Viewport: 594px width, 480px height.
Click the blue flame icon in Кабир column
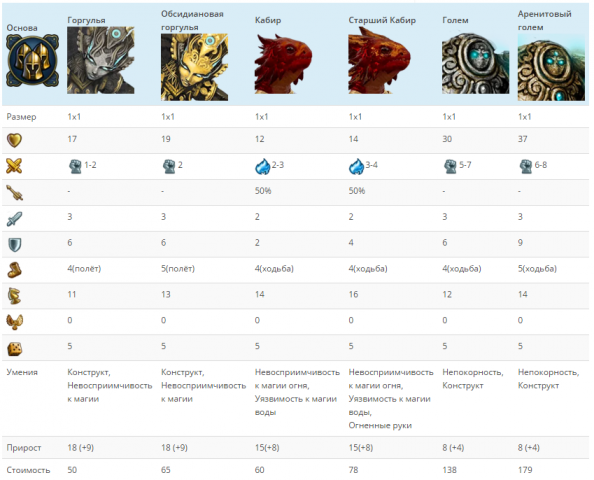point(262,166)
